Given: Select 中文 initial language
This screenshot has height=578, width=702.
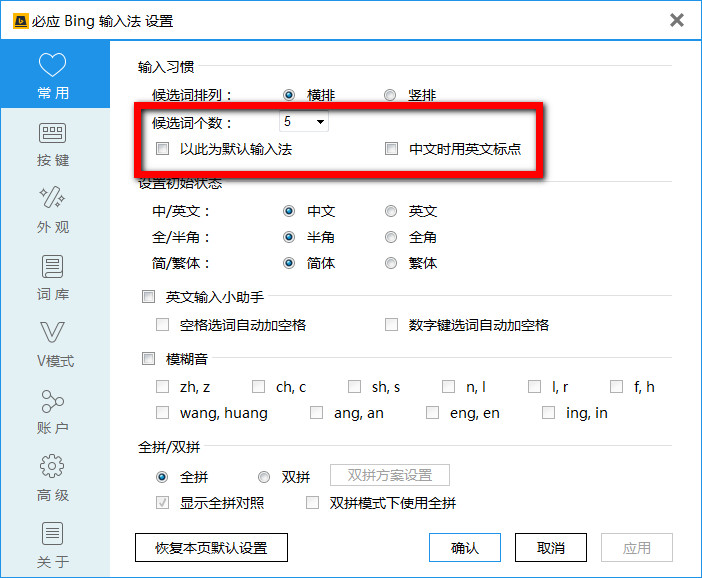Looking at the screenshot, I should pyautogui.click(x=289, y=211).
